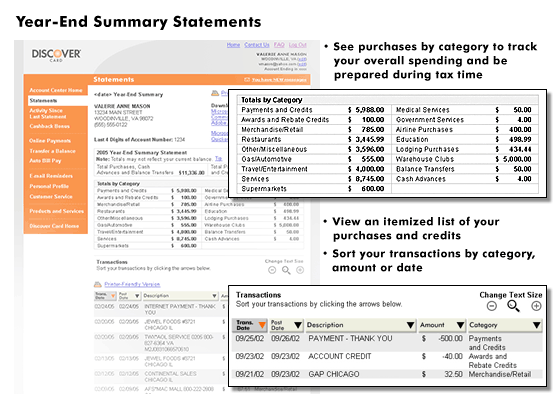
Task: Open Activity Since Last Statement
Action: tap(48, 114)
